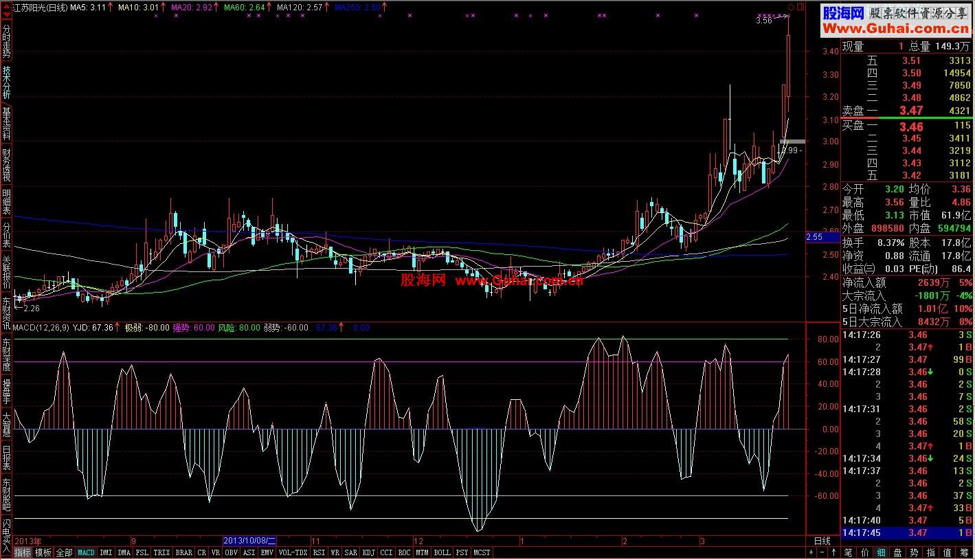Screen dimensions: 975x560
Task: Select the MTM indicator
Action: (422, 552)
